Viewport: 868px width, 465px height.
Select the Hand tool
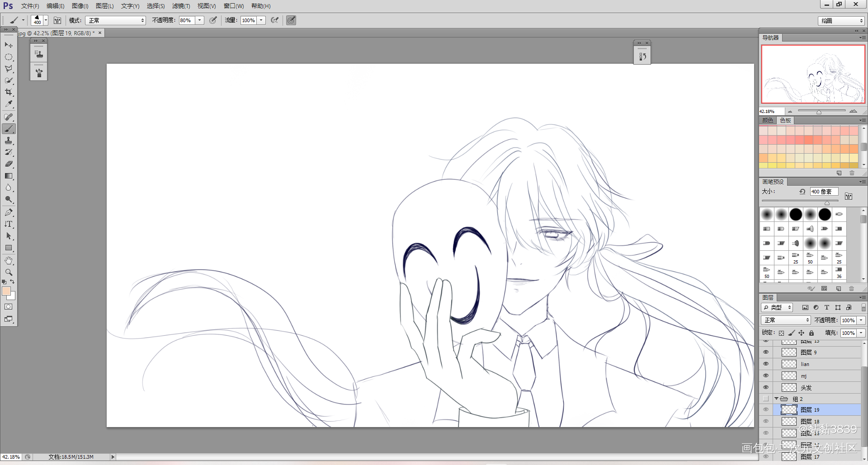point(9,261)
